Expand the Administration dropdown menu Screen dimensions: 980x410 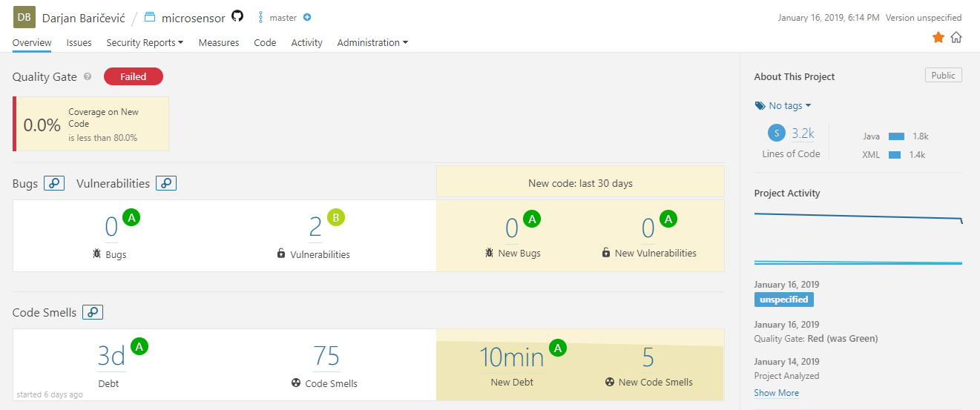coord(372,43)
